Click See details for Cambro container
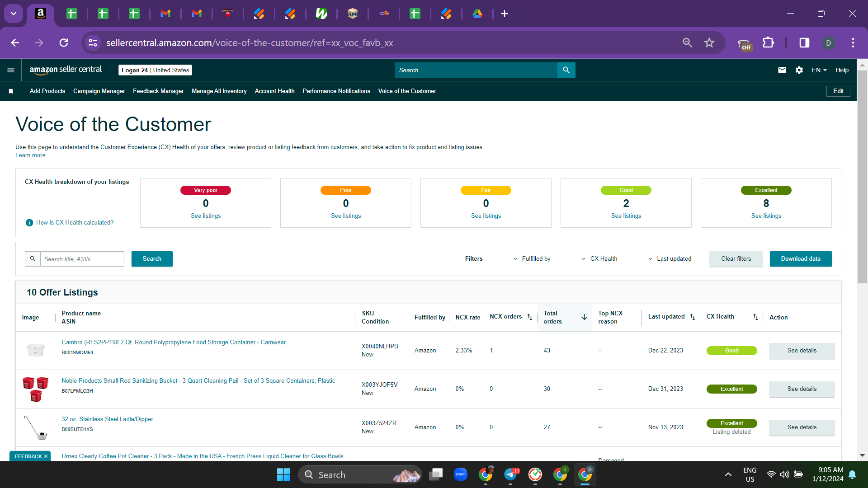This screenshot has width=868, height=488. pyautogui.click(x=802, y=351)
